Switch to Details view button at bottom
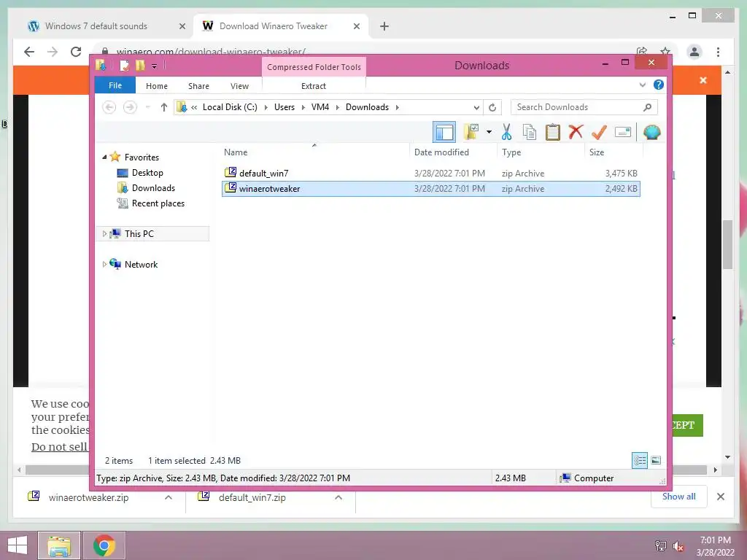This screenshot has width=747, height=560. click(x=640, y=460)
